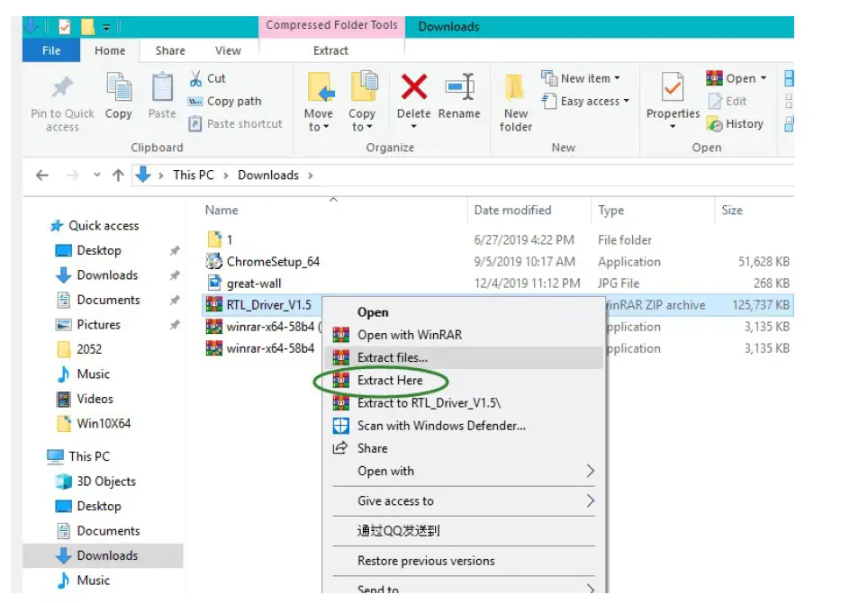Screen dimensions: 868x603
Task: Click the Copy to folder icon
Action: click(x=364, y=87)
